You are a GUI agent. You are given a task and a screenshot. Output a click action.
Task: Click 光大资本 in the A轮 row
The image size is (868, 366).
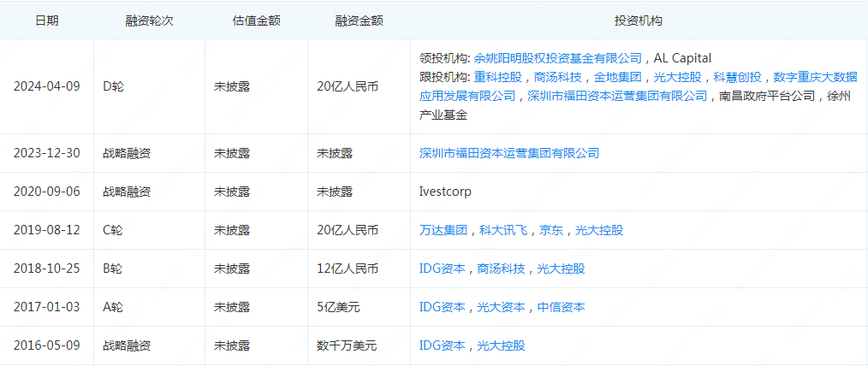click(501, 307)
